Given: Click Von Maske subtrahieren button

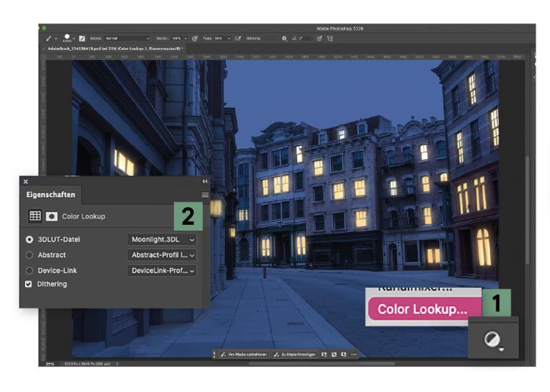Looking at the screenshot, I should (244, 354).
